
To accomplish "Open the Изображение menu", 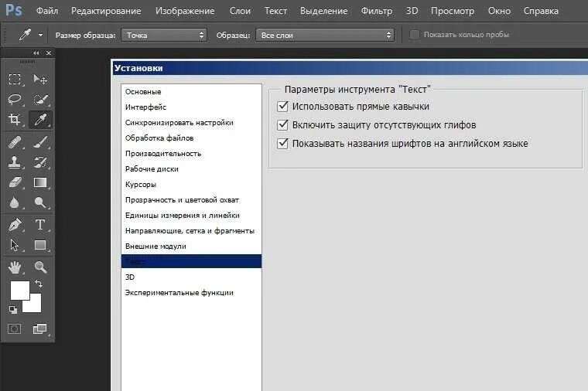I will click(x=185, y=11).
